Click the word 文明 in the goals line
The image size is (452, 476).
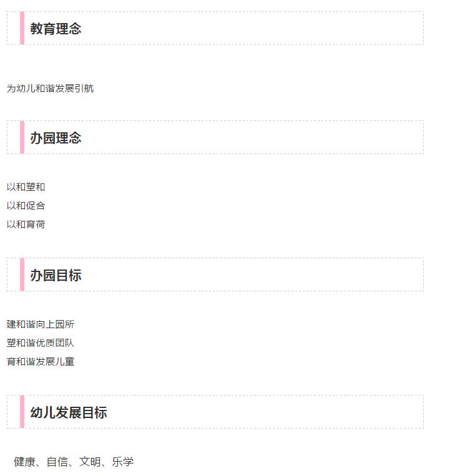[x=90, y=462]
